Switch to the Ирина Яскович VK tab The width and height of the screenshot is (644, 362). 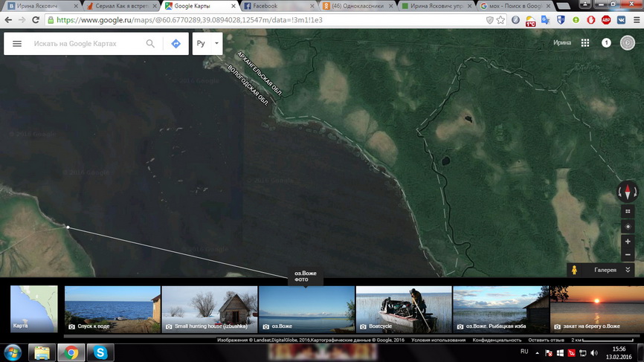click(x=41, y=6)
